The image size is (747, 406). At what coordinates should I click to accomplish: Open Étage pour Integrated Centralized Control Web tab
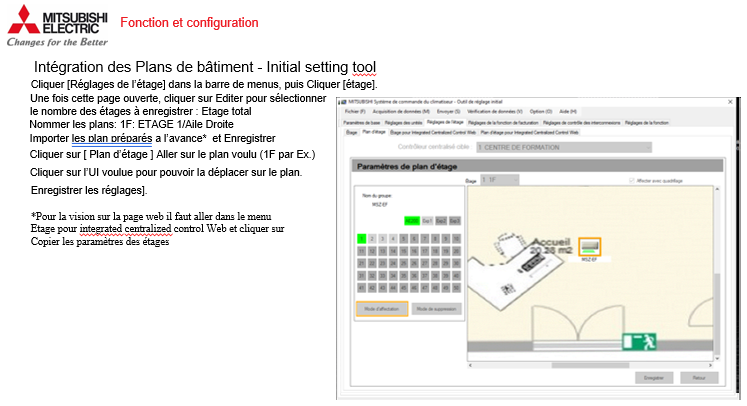point(433,132)
